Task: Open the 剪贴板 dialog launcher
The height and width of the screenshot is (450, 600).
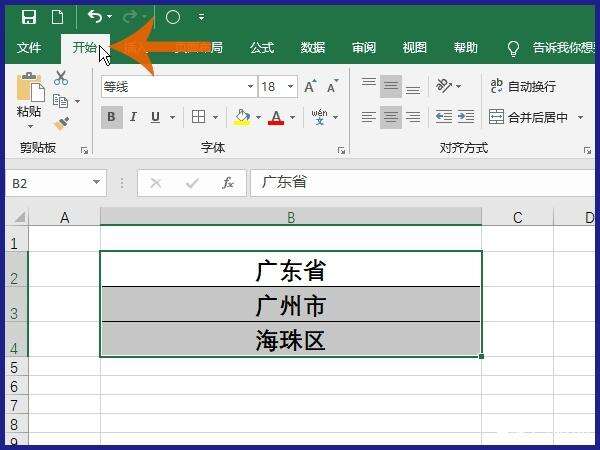Action: point(85,151)
